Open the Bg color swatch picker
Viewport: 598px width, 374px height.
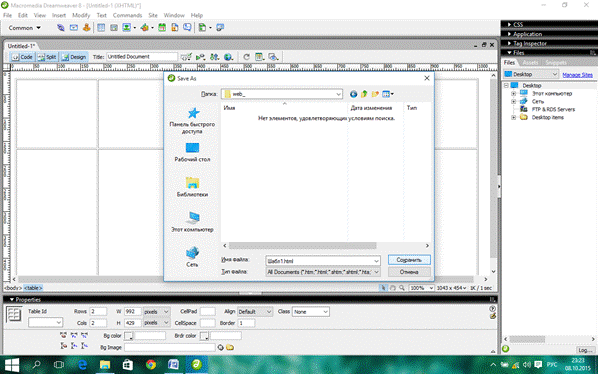tap(129, 336)
